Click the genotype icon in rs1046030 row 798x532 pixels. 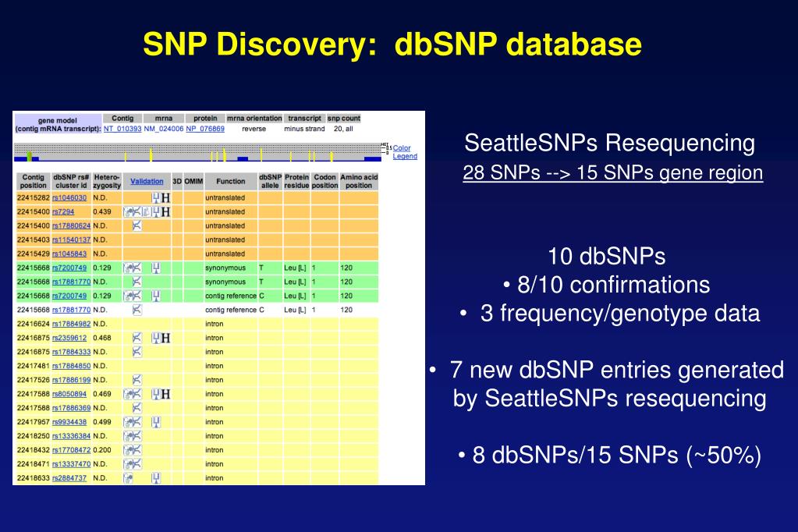point(156,197)
